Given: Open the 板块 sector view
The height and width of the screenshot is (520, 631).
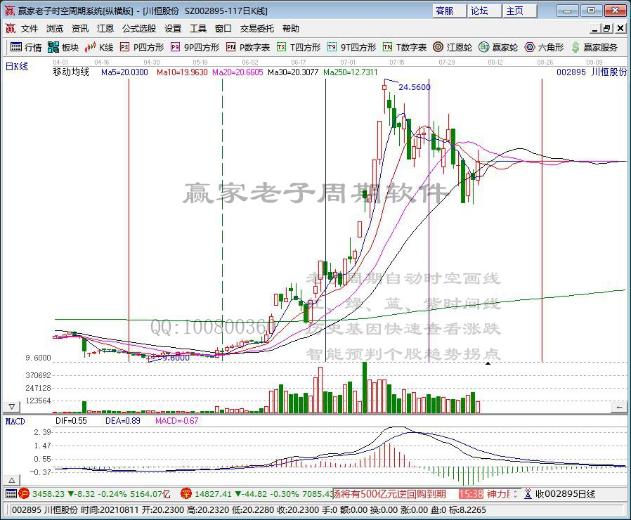Looking at the screenshot, I should [63, 47].
